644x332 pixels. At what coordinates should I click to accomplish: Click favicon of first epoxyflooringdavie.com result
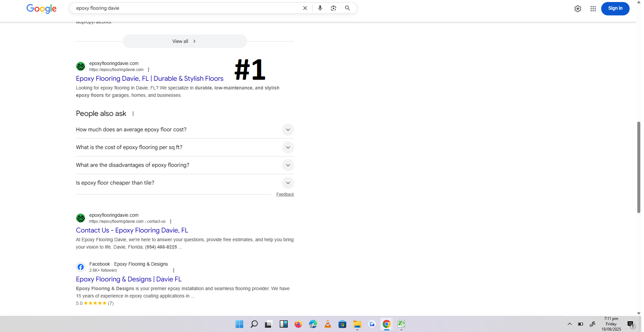[x=81, y=66]
